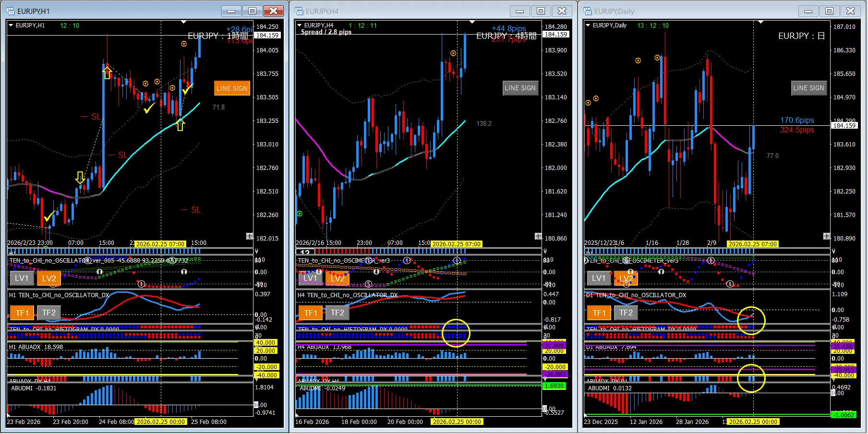Click the chart icon in the EURJPY,H4 title bar
Image resolution: width=868 pixels, height=434 pixels.
point(299,11)
